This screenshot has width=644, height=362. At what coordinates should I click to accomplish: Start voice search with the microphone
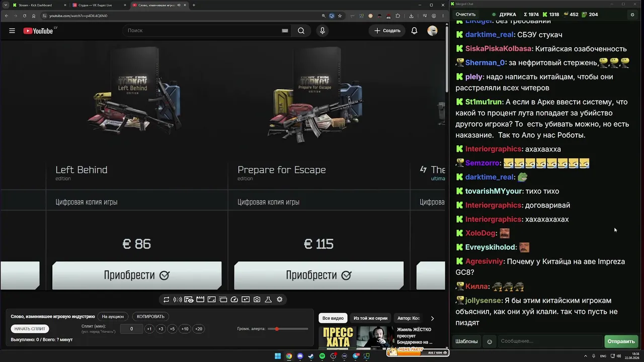(x=323, y=31)
